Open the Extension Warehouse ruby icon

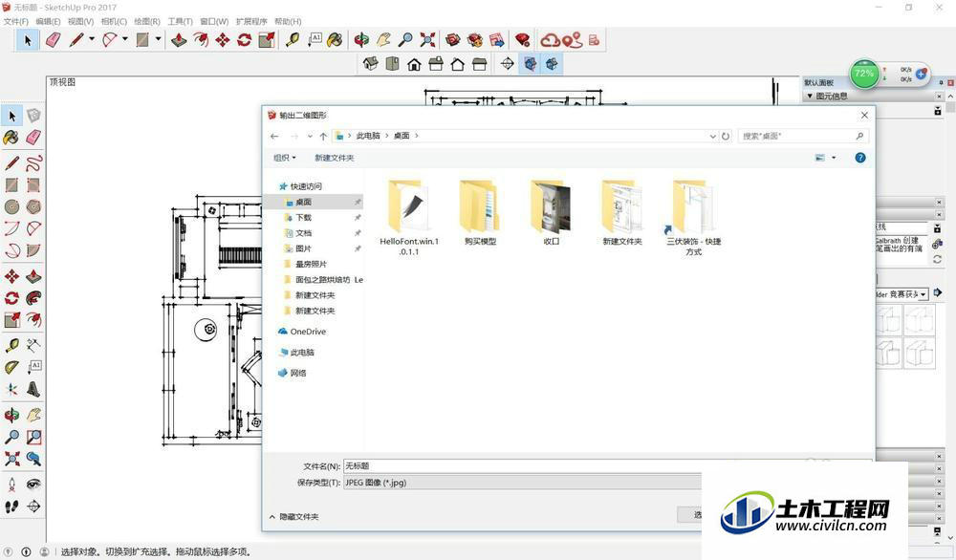[523, 40]
